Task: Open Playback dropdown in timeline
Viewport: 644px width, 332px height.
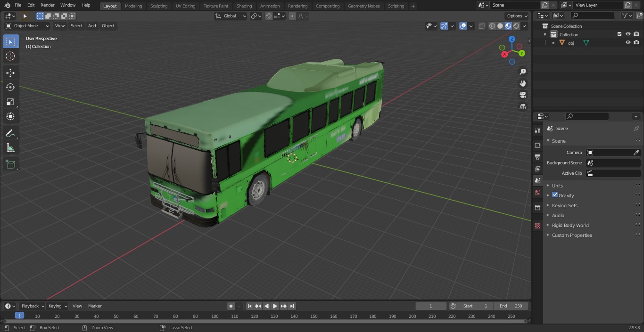Action: pyautogui.click(x=32, y=306)
